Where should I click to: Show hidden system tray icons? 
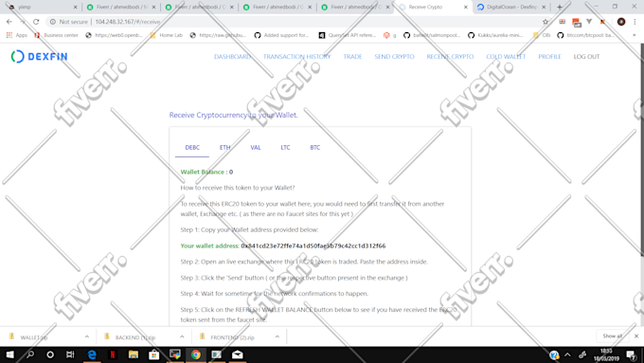(567, 354)
